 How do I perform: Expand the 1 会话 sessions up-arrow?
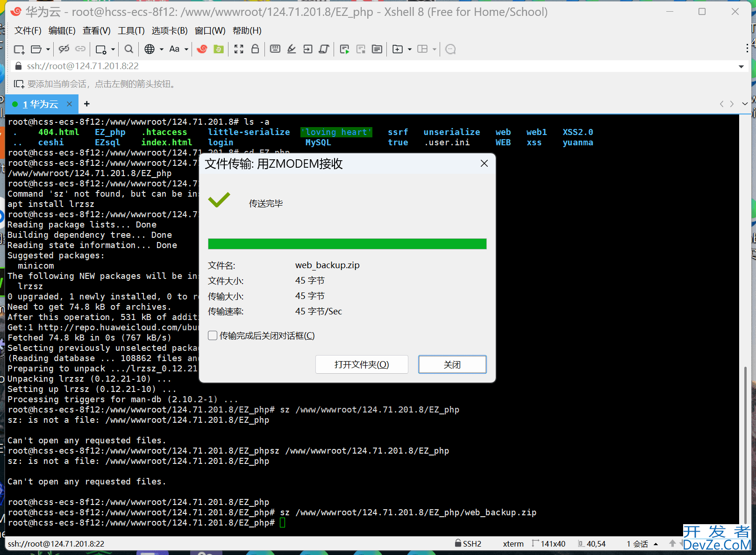(656, 544)
